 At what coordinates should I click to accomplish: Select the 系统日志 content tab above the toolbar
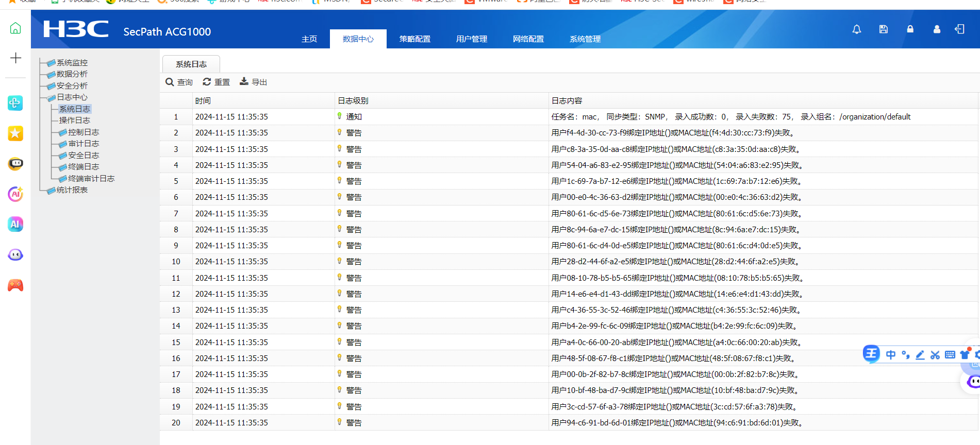coord(191,64)
